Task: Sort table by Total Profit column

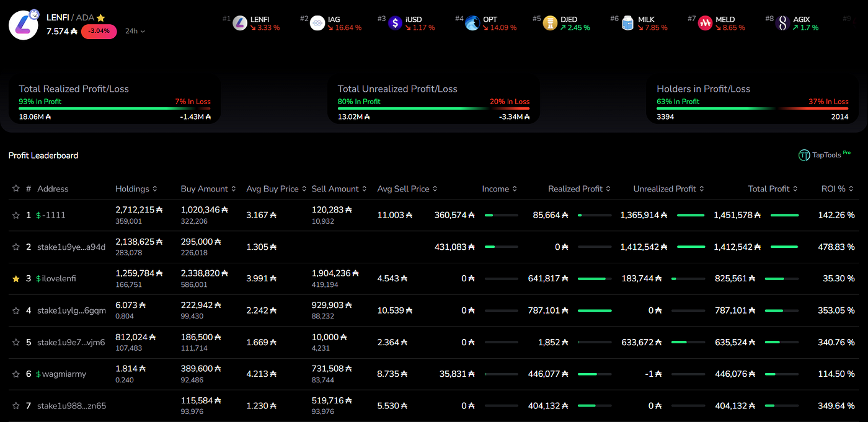Action: click(773, 188)
